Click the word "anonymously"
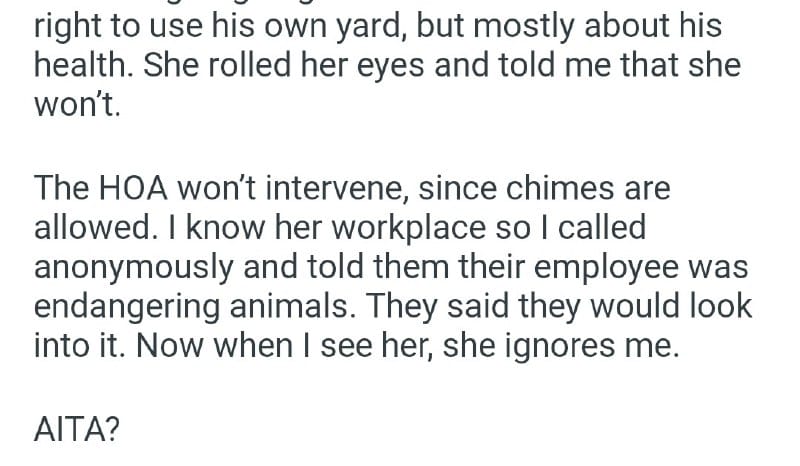This screenshot has height=466, width=800. [x=134, y=267]
